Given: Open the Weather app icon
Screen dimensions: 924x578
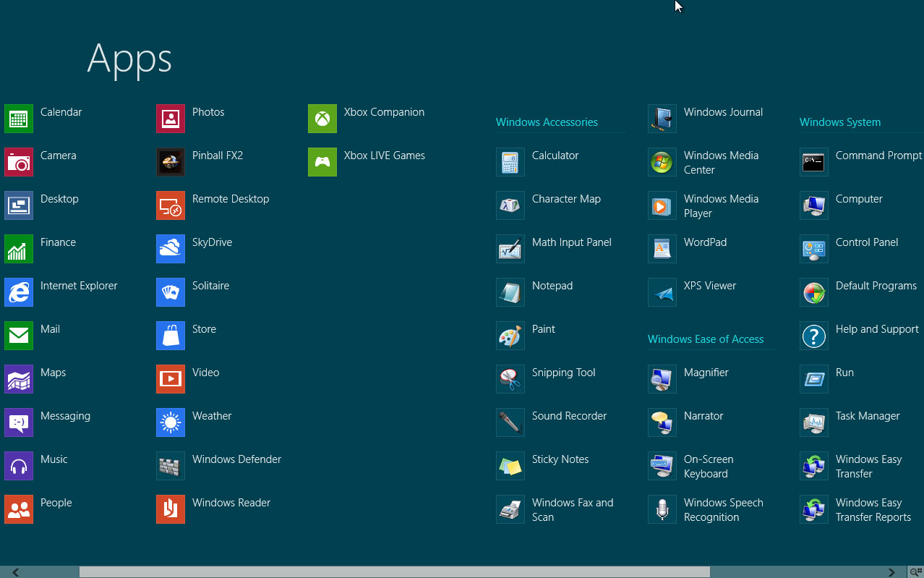Looking at the screenshot, I should (x=171, y=422).
